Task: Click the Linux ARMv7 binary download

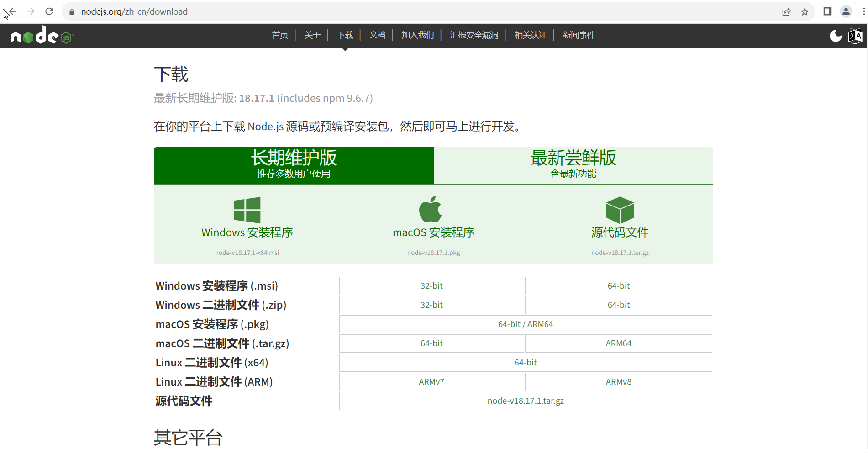Action: (431, 381)
